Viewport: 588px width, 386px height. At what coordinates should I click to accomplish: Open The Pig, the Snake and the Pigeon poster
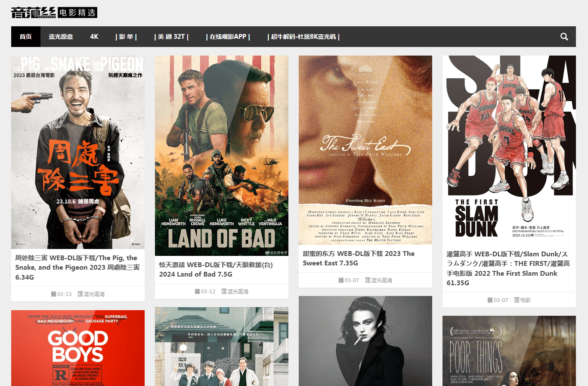point(78,152)
